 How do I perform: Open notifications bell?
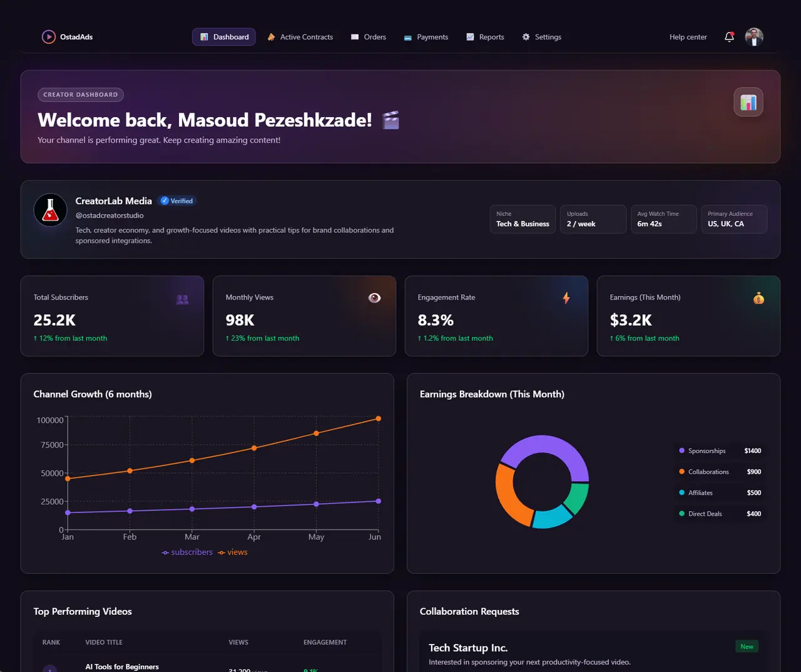[729, 37]
